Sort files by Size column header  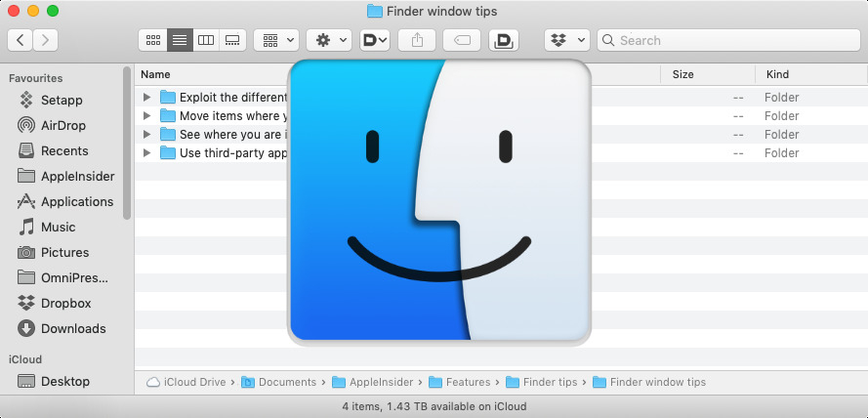[683, 74]
